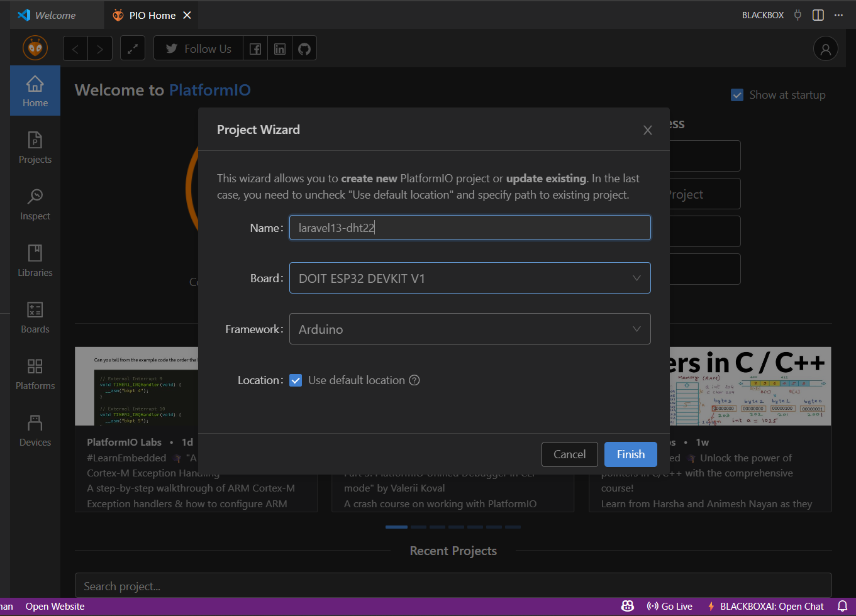Open the editor more actions ellipsis
Viewport: 856px width, 616px height.
point(838,15)
